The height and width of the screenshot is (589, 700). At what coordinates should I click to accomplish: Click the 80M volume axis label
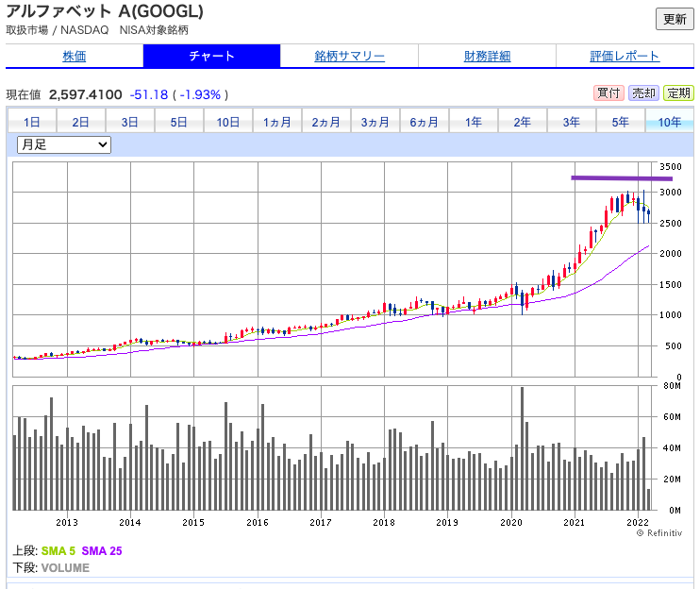(672, 385)
